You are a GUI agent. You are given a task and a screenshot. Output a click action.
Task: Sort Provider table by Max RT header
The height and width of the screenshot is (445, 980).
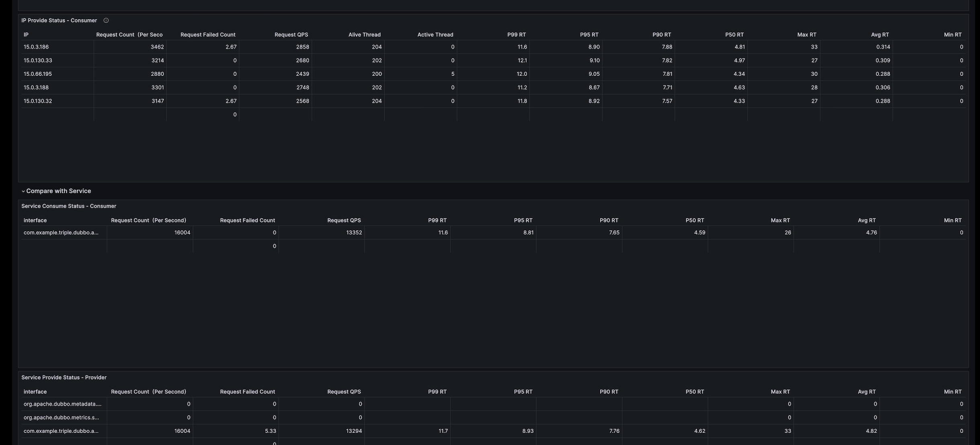pyautogui.click(x=780, y=392)
